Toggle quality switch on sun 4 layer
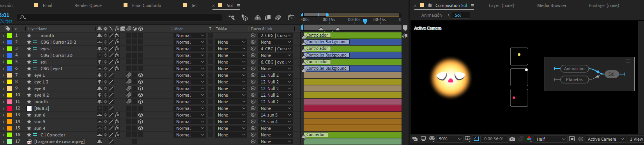 [x=111, y=128]
